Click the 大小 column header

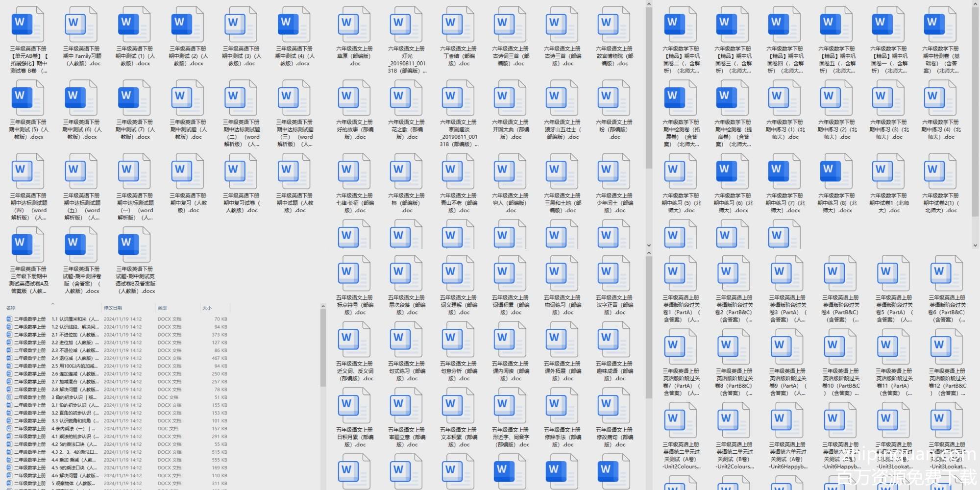(x=207, y=308)
